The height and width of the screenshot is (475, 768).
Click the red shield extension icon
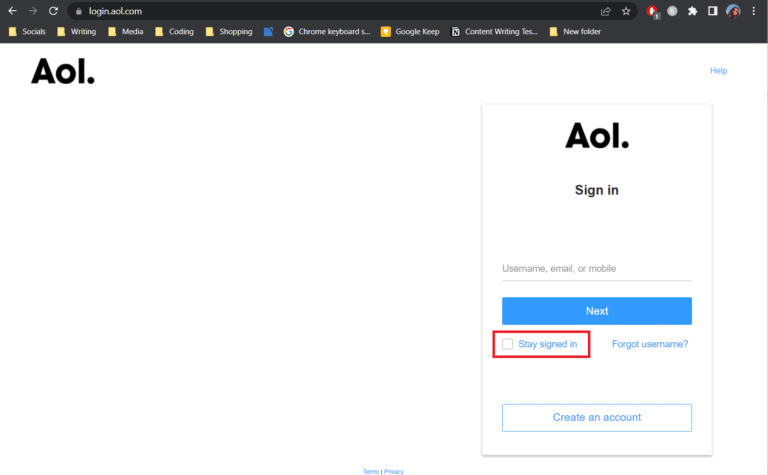click(x=652, y=11)
